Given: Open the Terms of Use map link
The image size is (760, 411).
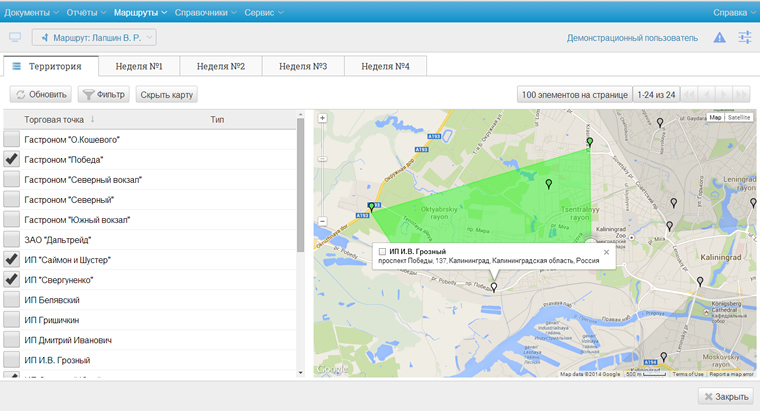Looking at the screenshot, I should [x=688, y=374].
